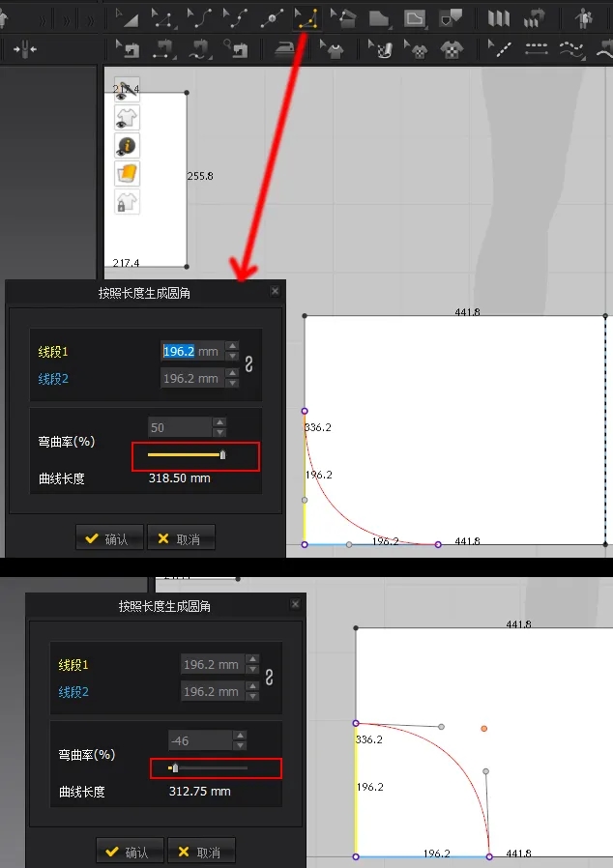Select the Add Point/Split Line tool

[272, 17]
